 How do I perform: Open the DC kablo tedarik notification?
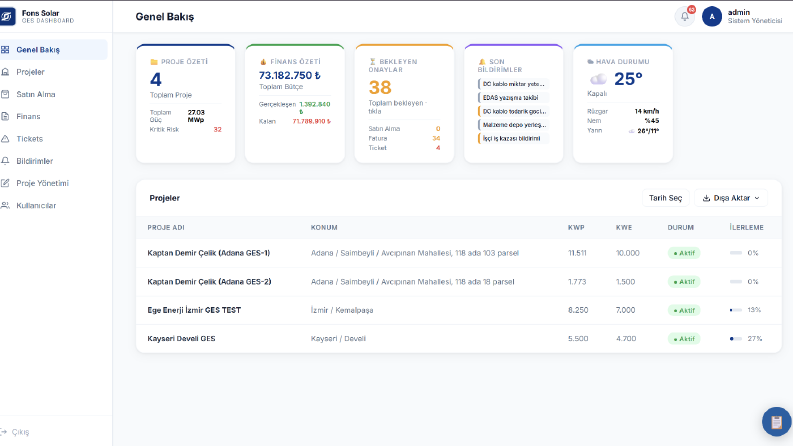tap(513, 111)
